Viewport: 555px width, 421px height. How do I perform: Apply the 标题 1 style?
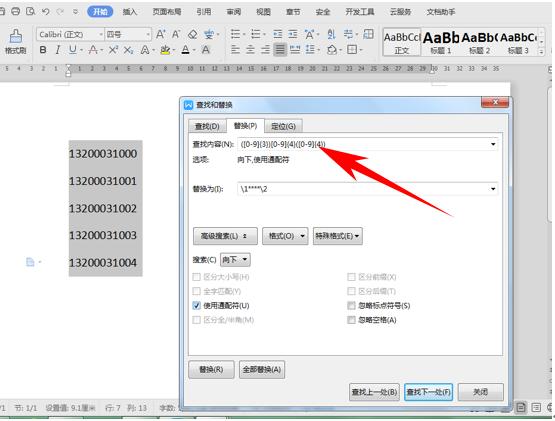(441, 42)
